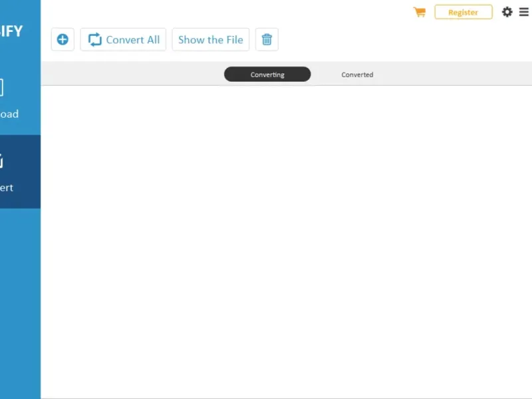Switch to the Converted tab

(x=357, y=74)
